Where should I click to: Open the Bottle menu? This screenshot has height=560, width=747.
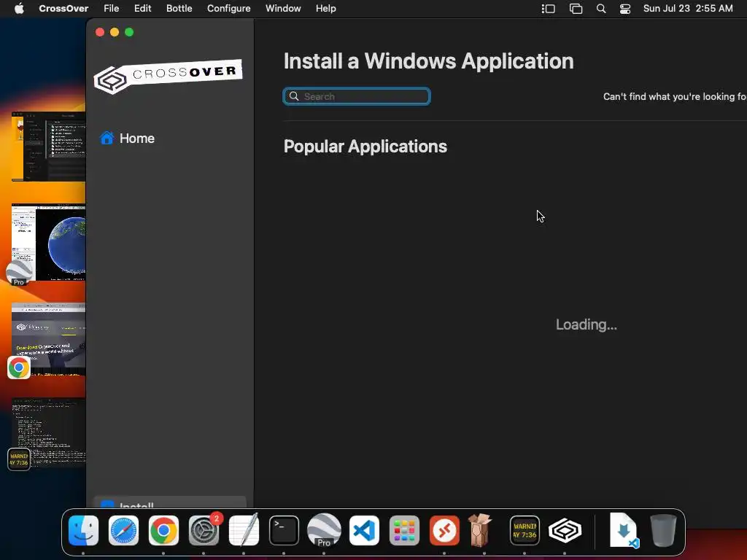click(179, 8)
